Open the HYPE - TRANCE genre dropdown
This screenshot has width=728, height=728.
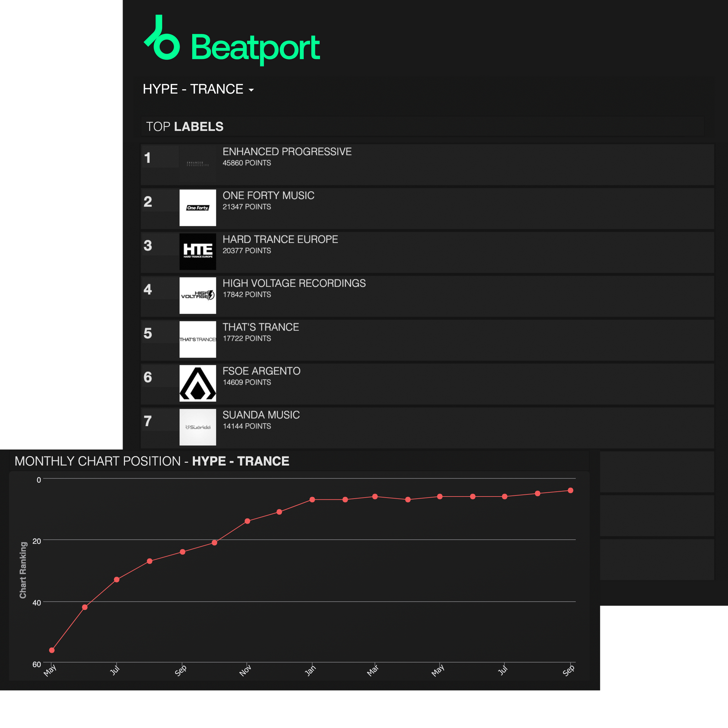tap(198, 89)
